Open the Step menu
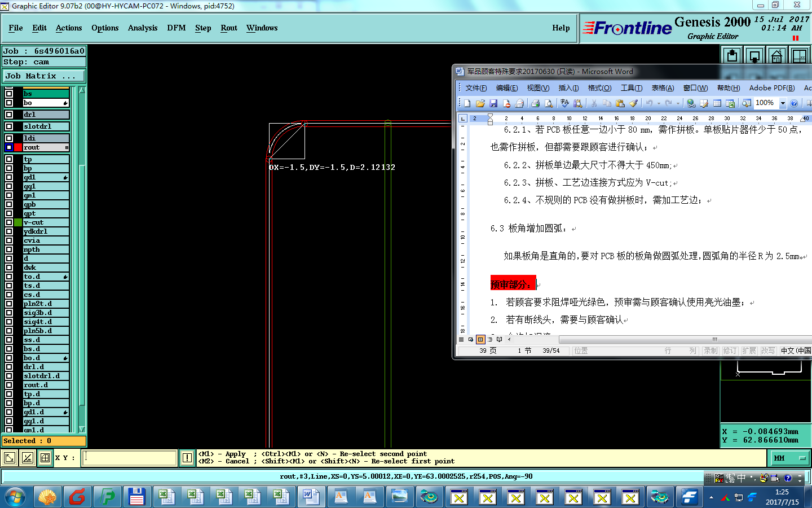The height and width of the screenshot is (508, 812). (x=203, y=28)
